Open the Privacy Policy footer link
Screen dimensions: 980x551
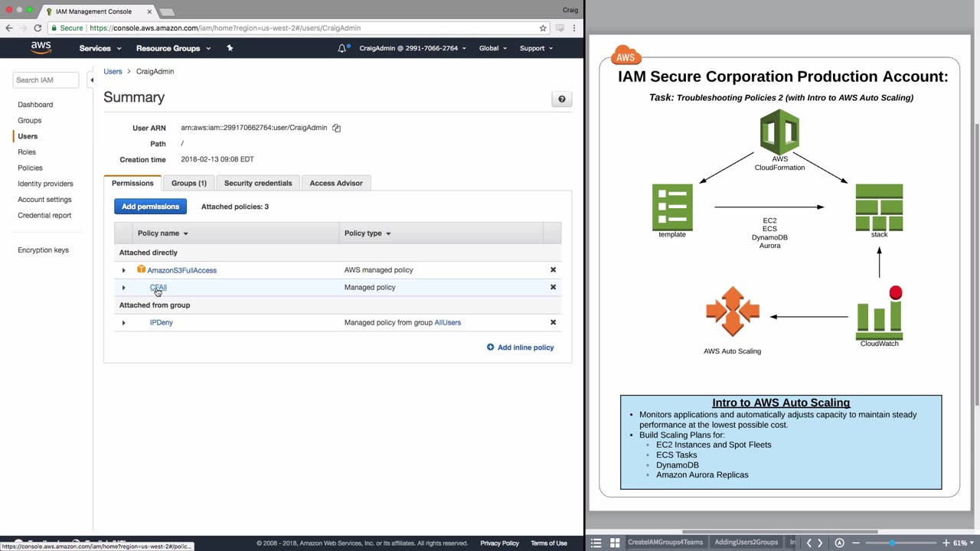500,543
